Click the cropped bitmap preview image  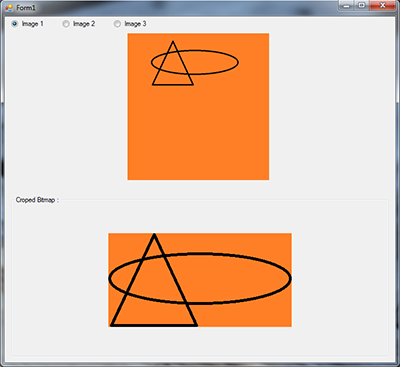200,280
